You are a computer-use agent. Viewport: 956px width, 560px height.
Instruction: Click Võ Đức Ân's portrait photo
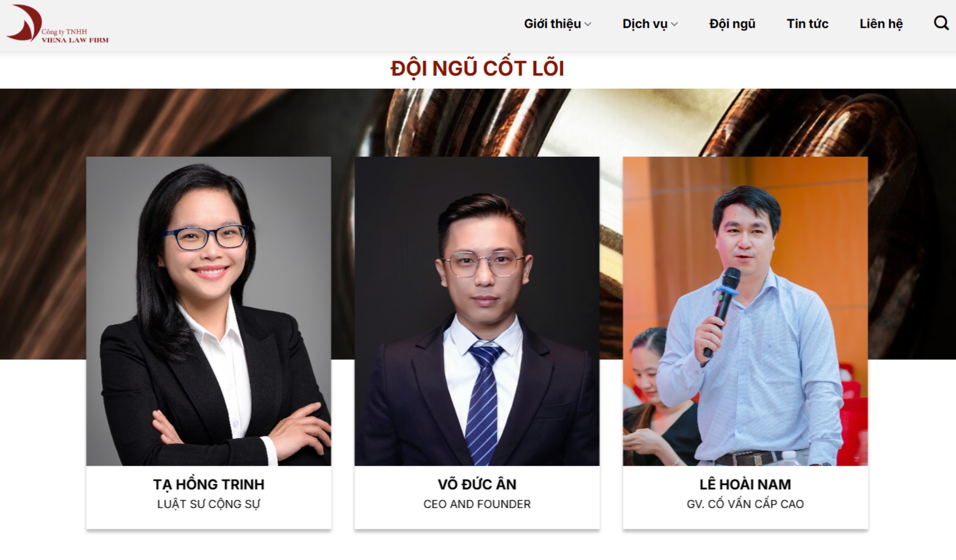pos(477,311)
